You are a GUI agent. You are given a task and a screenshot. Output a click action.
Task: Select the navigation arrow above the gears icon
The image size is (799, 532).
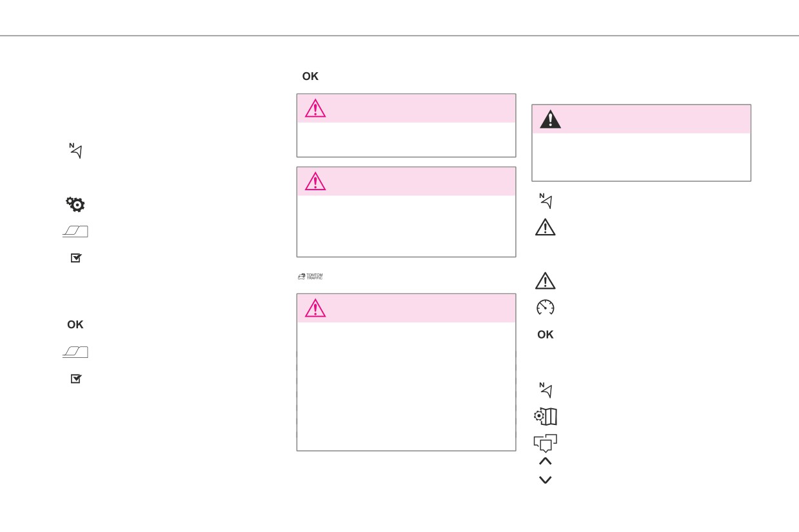[76, 152]
